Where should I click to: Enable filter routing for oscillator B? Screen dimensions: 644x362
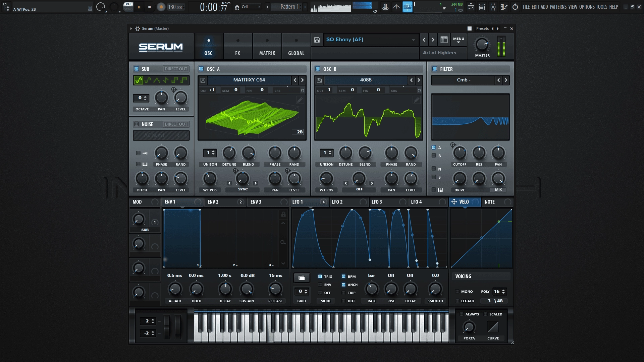click(434, 156)
